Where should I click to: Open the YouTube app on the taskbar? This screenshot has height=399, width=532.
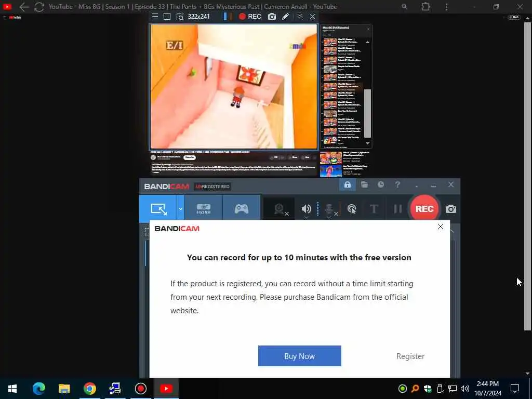click(x=166, y=389)
